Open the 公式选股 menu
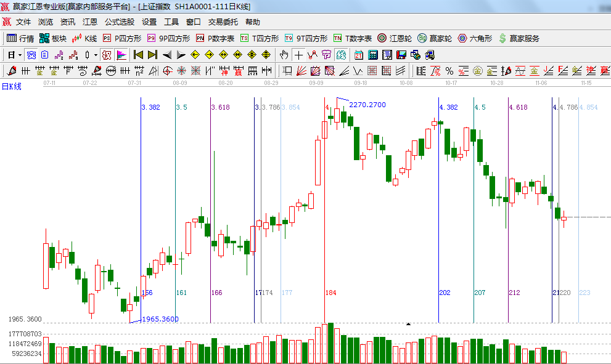The height and width of the screenshot is (364, 611). pos(119,22)
